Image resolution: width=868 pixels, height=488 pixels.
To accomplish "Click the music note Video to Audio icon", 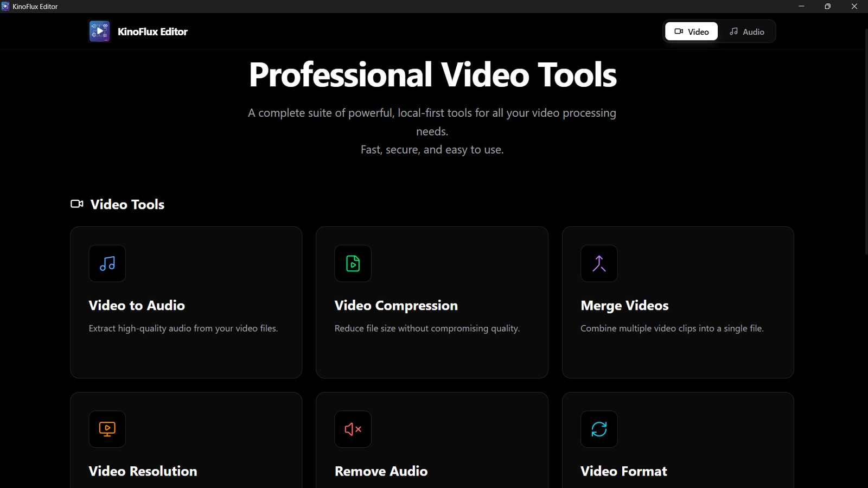I will [x=107, y=264].
